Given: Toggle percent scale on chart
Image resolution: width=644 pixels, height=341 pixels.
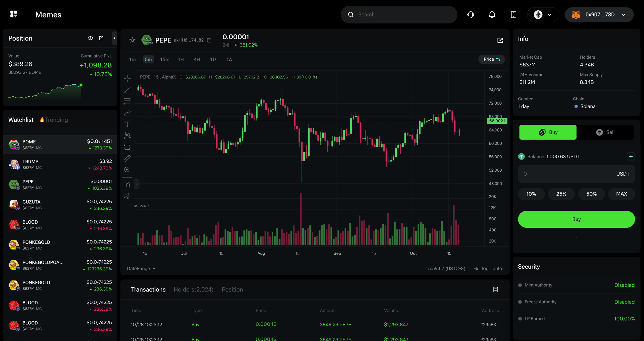Looking at the screenshot, I should click(476, 268).
